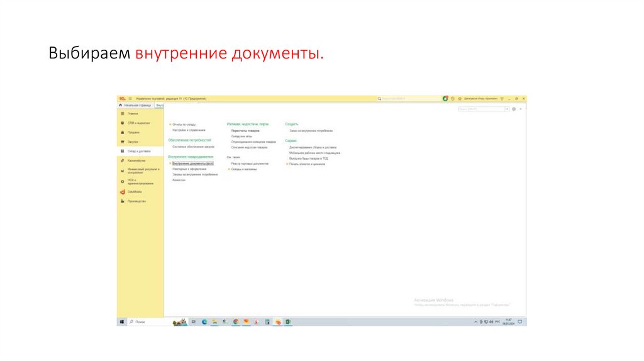Open the Главное section
Screen dimensions: 644x361
click(x=133, y=113)
